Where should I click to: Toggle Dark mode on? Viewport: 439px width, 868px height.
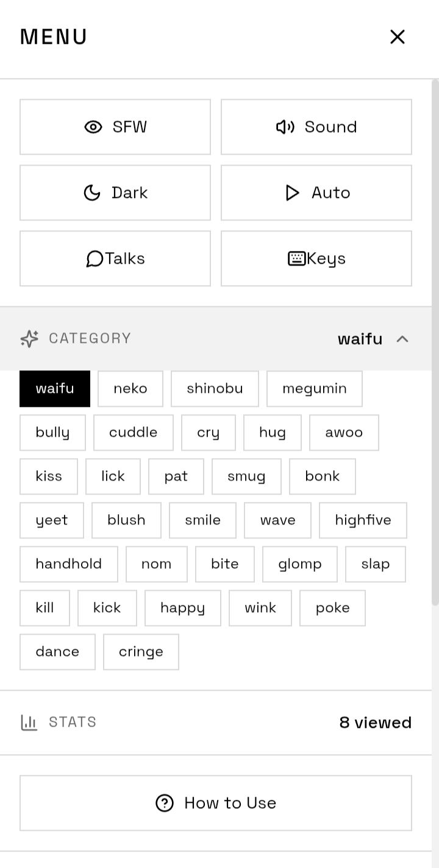pos(115,192)
